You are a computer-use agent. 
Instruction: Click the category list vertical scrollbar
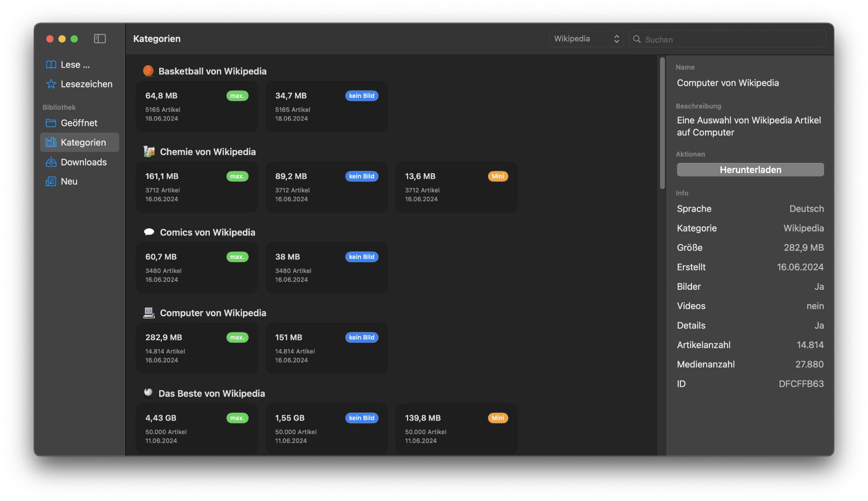pyautogui.click(x=662, y=123)
